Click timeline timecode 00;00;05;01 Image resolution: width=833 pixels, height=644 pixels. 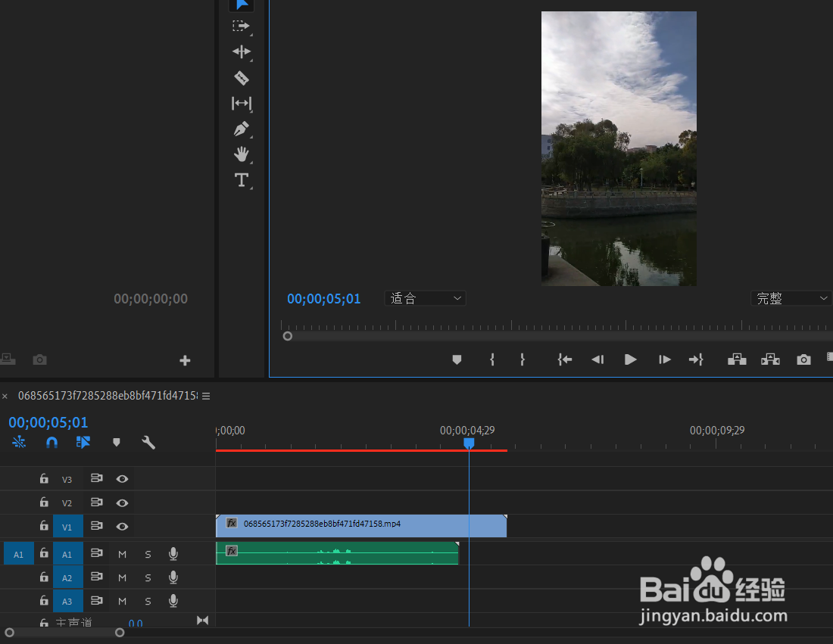coord(48,422)
